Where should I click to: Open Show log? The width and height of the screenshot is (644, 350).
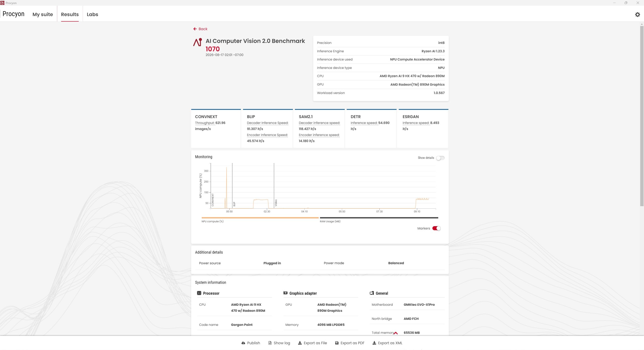(279, 343)
